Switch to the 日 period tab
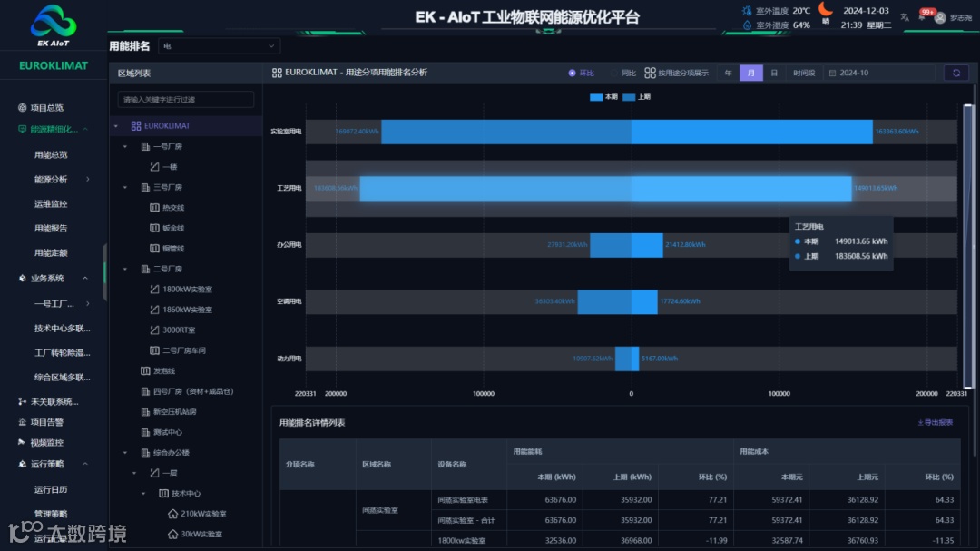 click(774, 74)
